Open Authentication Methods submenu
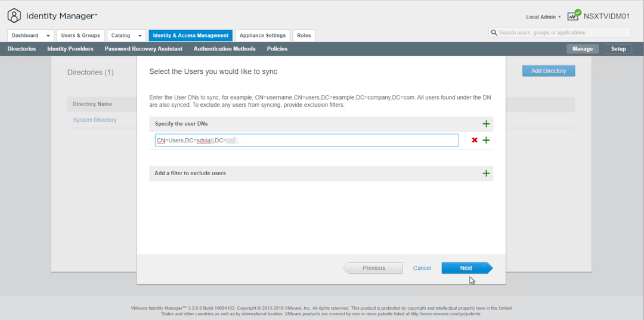 (x=225, y=49)
